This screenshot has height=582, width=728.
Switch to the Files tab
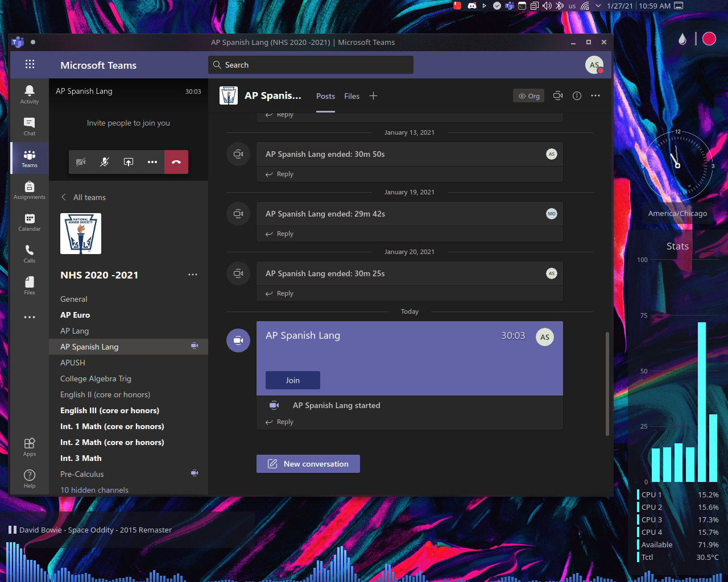coord(351,96)
